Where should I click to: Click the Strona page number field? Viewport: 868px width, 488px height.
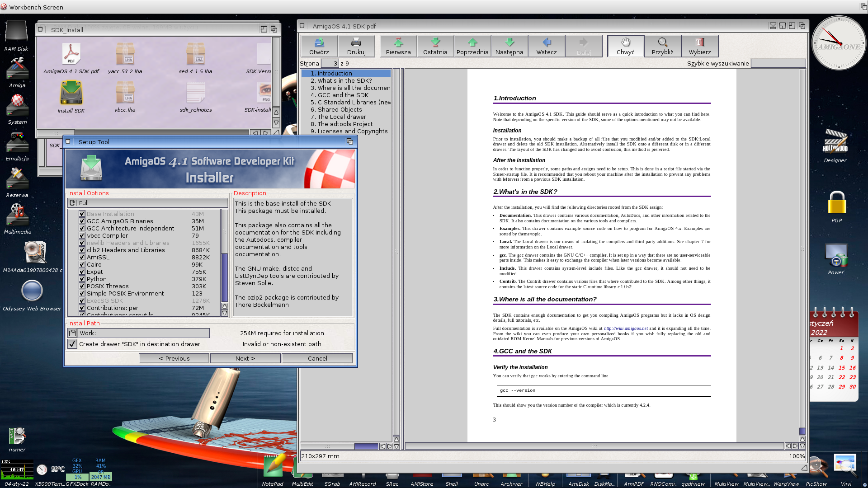[x=330, y=63]
